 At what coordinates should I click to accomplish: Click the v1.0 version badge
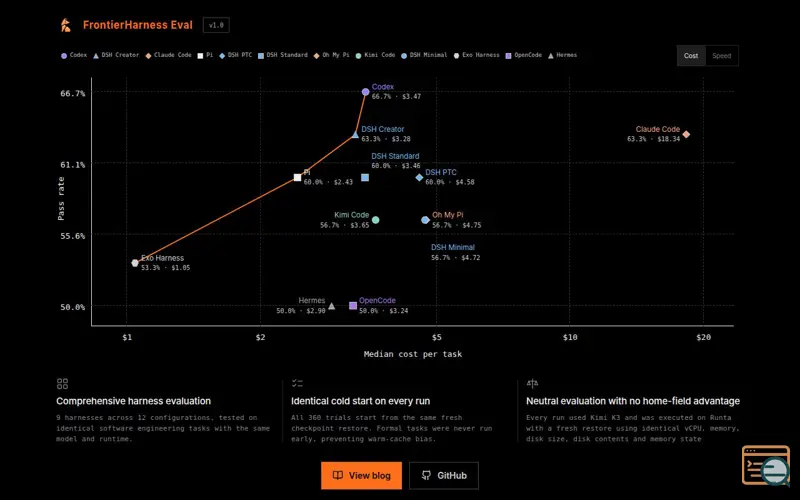tap(216, 25)
